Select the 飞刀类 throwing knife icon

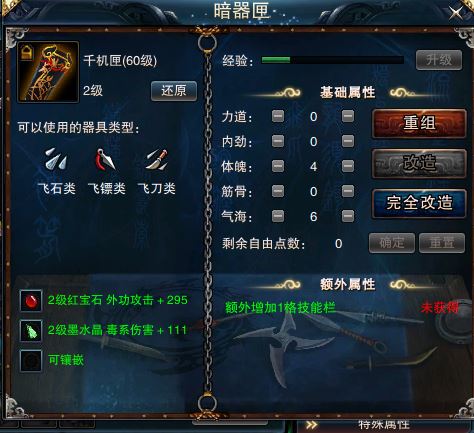157,160
